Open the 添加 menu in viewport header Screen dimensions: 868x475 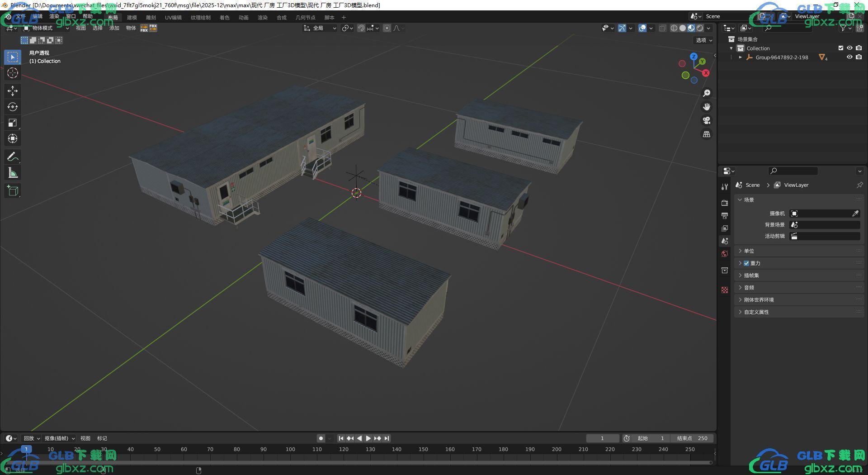114,28
